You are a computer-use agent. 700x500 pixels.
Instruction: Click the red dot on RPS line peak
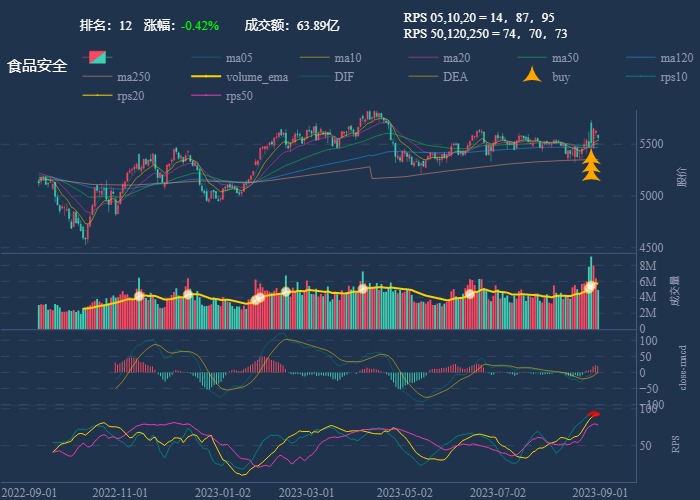594,414
